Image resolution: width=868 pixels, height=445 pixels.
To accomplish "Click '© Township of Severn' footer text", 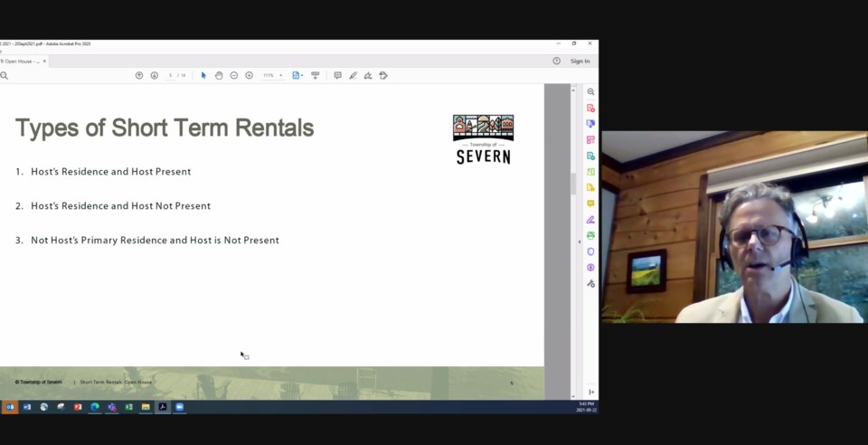I will click(38, 382).
